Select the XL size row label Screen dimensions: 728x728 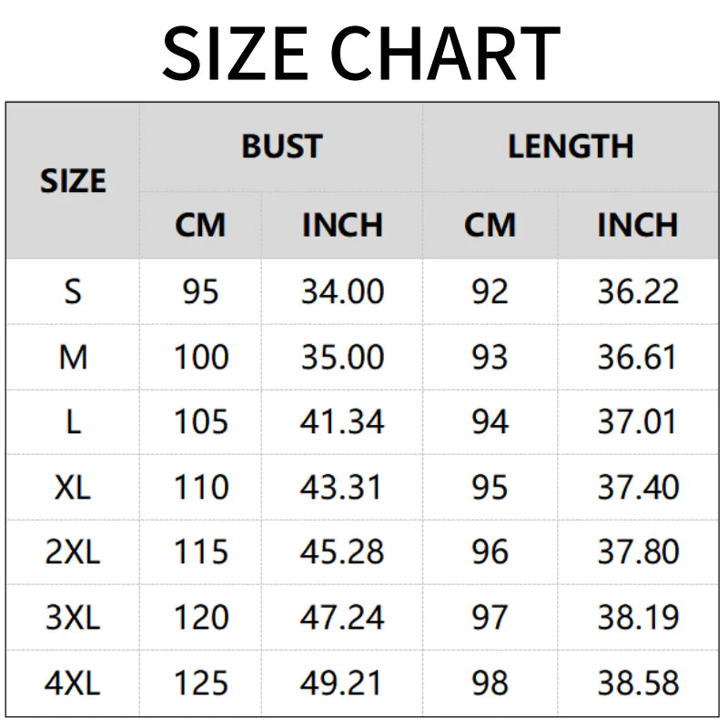coord(73,488)
